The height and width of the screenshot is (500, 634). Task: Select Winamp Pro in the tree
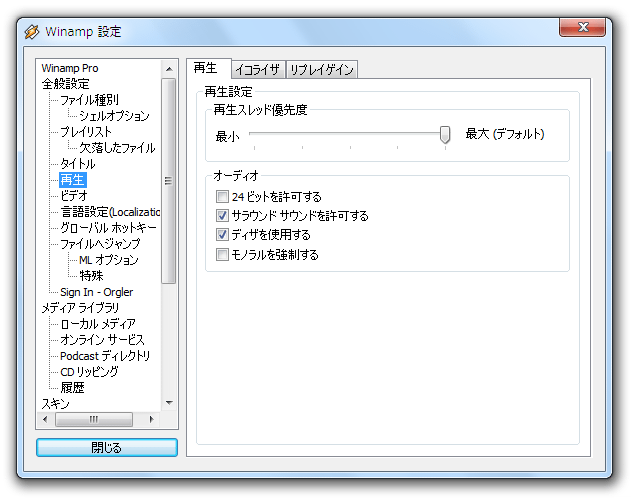[x=70, y=68]
